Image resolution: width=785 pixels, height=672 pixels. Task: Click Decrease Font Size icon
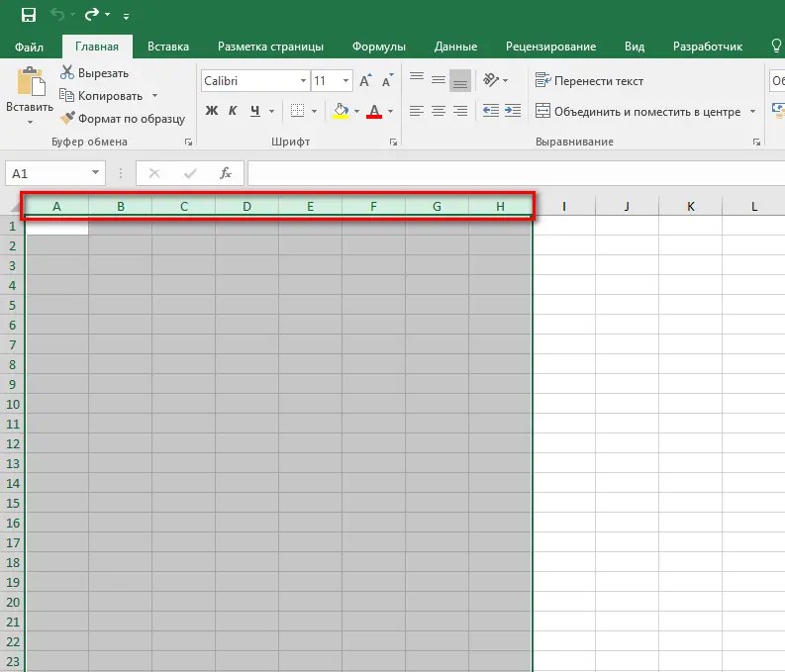coord(387,80)
